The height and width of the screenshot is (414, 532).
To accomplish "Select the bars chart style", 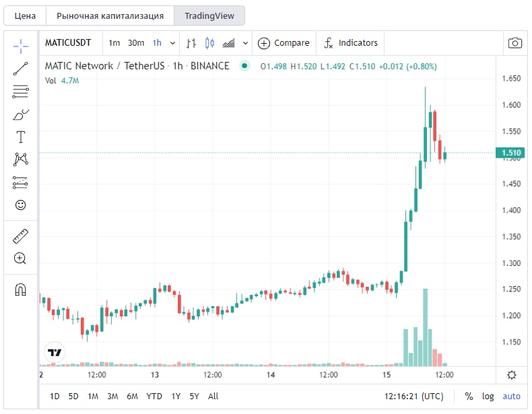I will [x=191, y=43].
